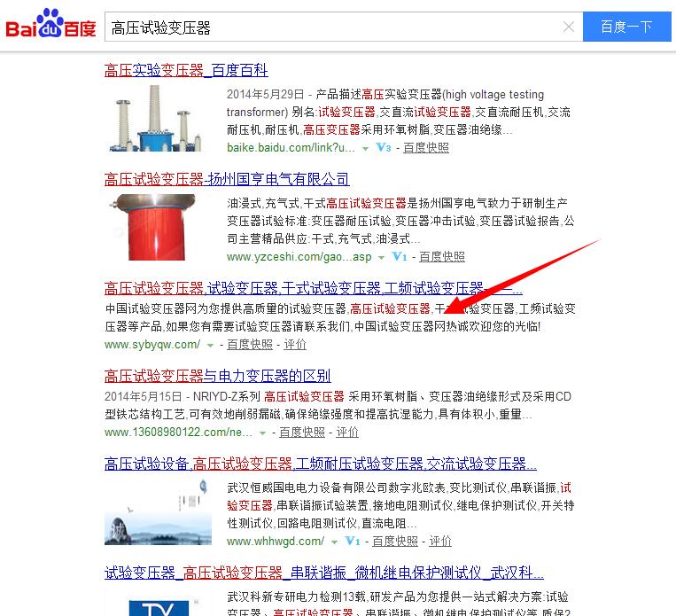Expand dropdown arrow after www.yzceshi.com URL
Viewport: 676px width, 616px height.
(381, 258)
